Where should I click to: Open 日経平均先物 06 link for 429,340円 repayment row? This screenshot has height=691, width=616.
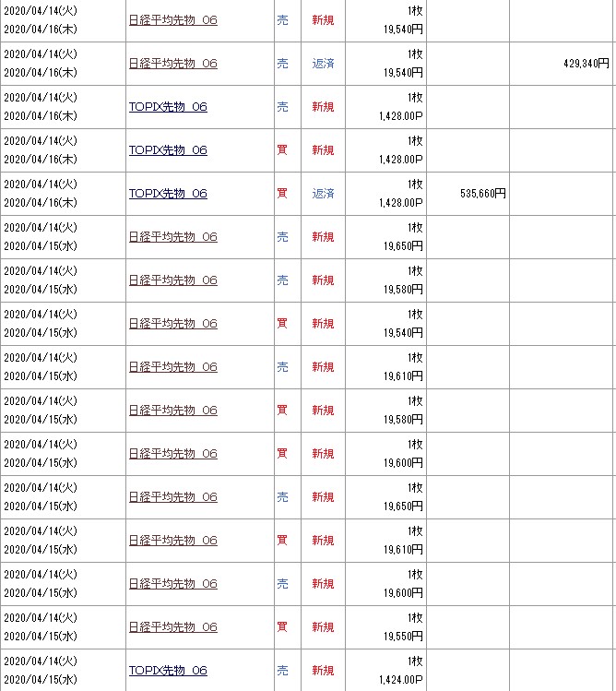(x=172, y=64)
